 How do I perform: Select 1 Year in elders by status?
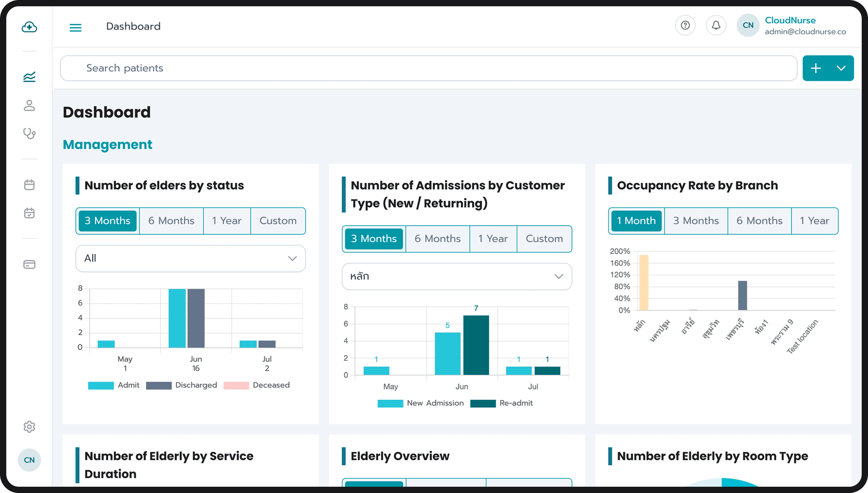[x=227, y=221]
